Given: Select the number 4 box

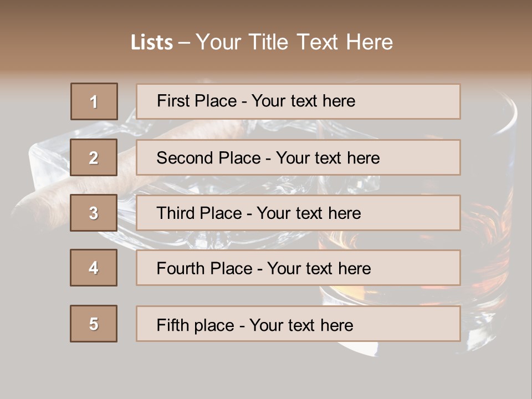Looking at the screenshot, I should click(94, 268).
